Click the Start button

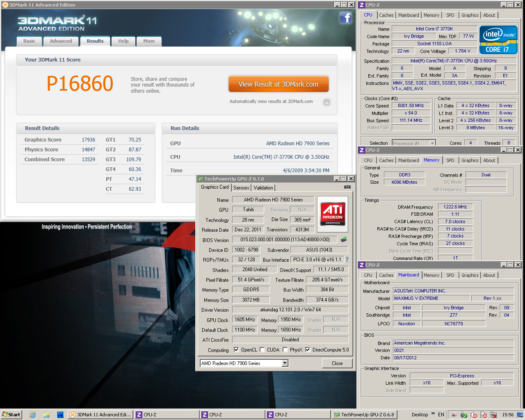(11, 415)
